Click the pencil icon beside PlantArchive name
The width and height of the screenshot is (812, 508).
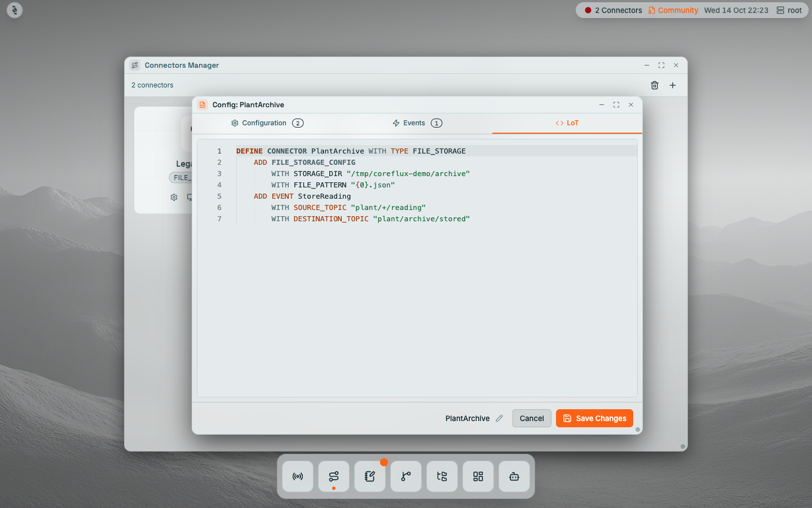(x=499, y=418)
